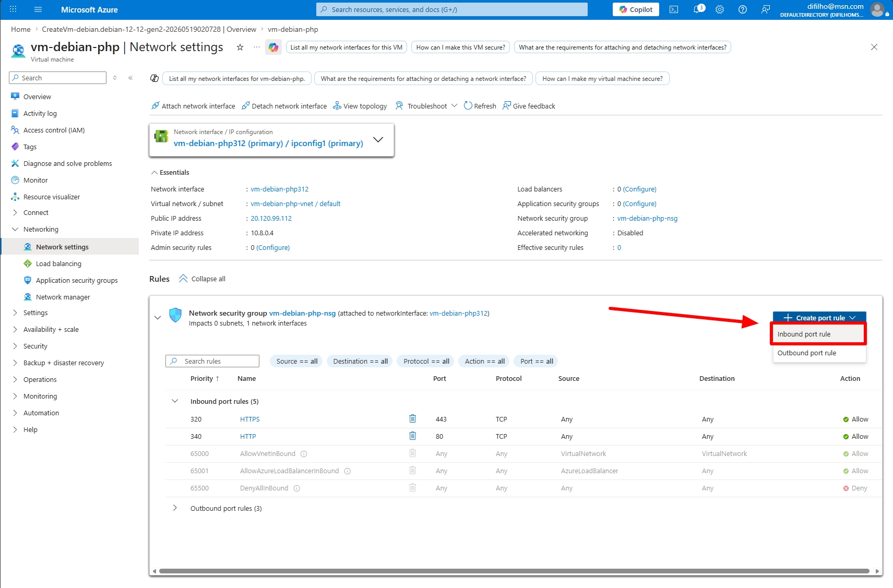Viewport: 893px width, 588px height.
Task: Open public IP address 20.120.99.112
Action: point(271,218)
